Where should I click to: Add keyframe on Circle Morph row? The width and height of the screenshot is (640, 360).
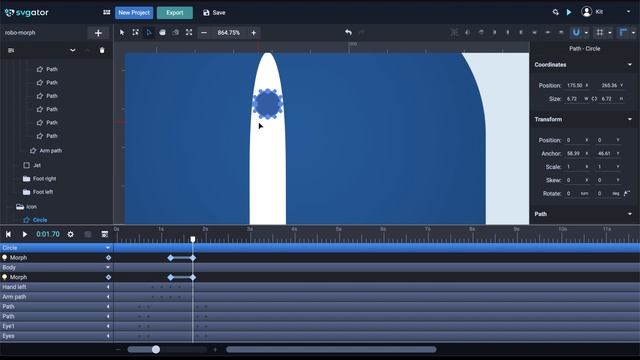pyautogui.click(x=108, y=258)
